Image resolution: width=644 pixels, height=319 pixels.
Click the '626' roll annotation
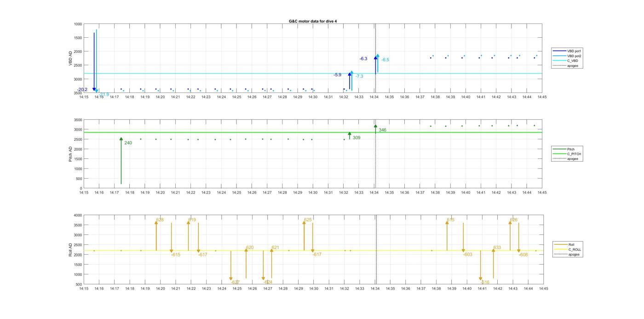coord(513,220)
